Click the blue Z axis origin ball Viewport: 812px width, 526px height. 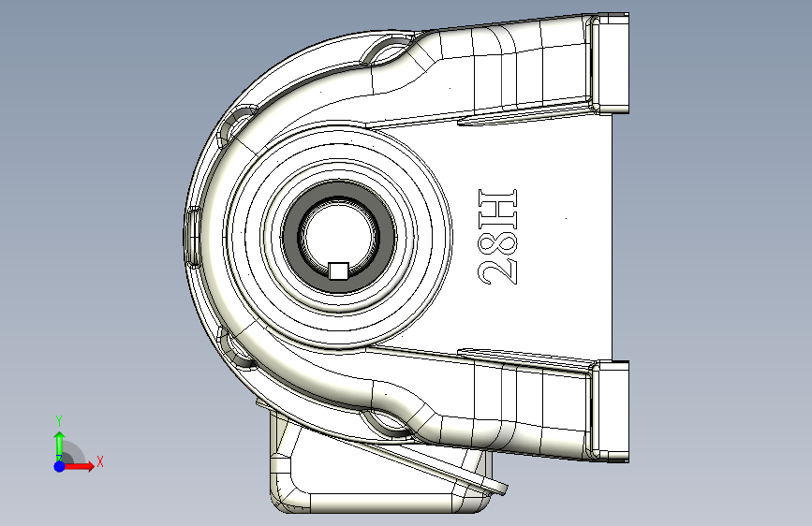(x=60, y=466)
